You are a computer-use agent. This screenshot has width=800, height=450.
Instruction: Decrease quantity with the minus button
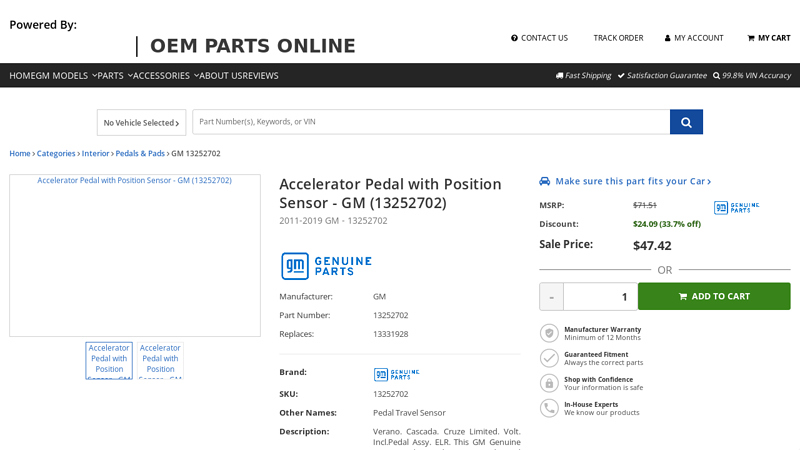pyautogui.click(x=551, y=297)
